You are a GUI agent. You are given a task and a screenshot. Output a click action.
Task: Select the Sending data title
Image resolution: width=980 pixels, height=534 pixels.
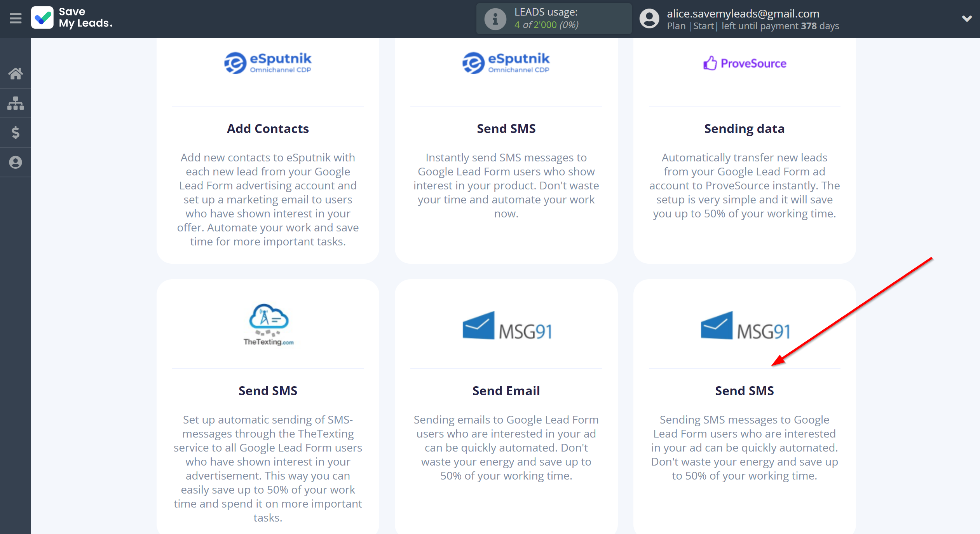point(745,129)
